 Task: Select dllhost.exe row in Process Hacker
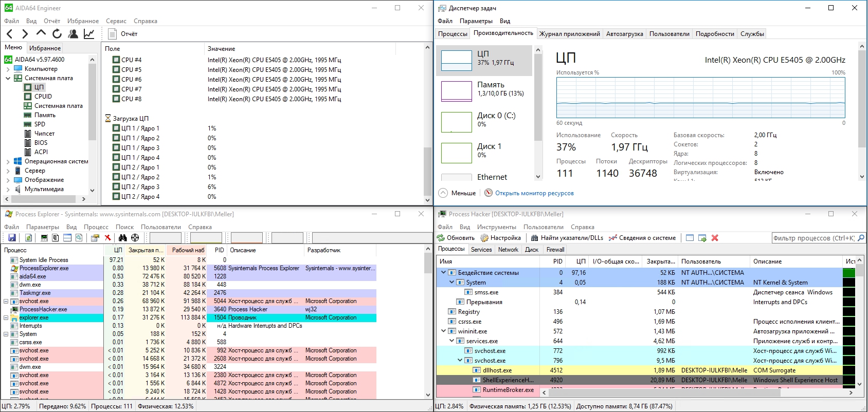[639, 370]
